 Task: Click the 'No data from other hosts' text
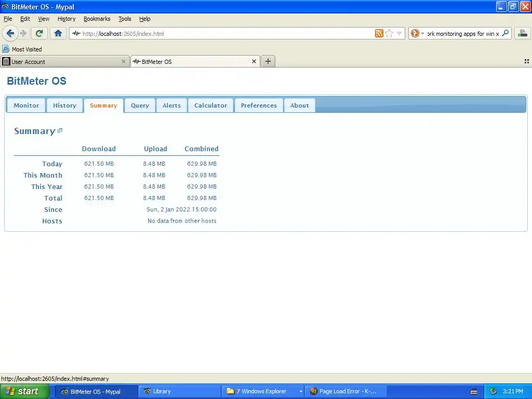[x=182, y=221]
